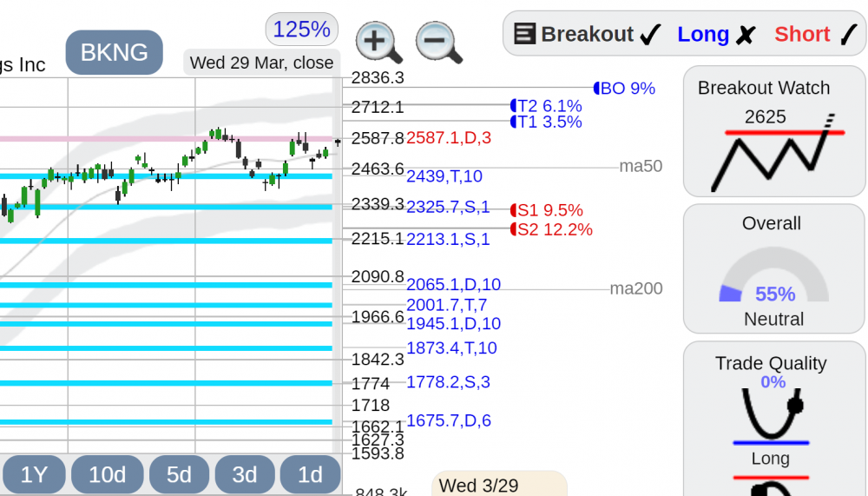Click the zoom out magnifier icon
This screenshot has width=868, height=496.
(439, 42)
